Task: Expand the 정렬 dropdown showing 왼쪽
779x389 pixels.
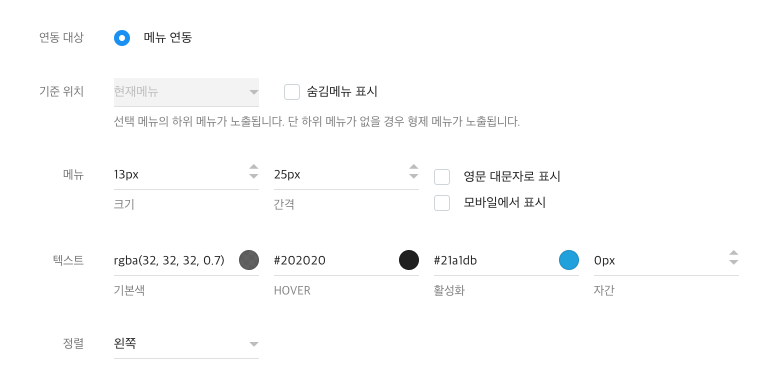Action: 186,344
